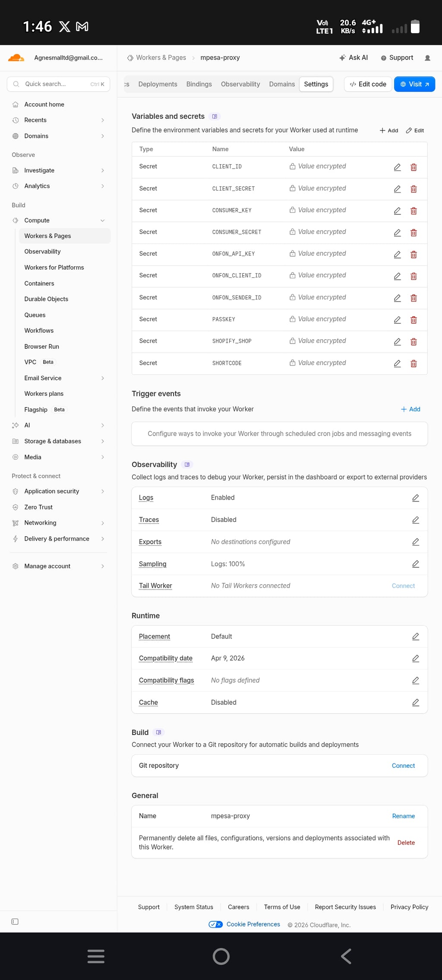Edit the Compatibility date pencil icon
The height and width of the screenshot is (980, 442).
point(416,659)
